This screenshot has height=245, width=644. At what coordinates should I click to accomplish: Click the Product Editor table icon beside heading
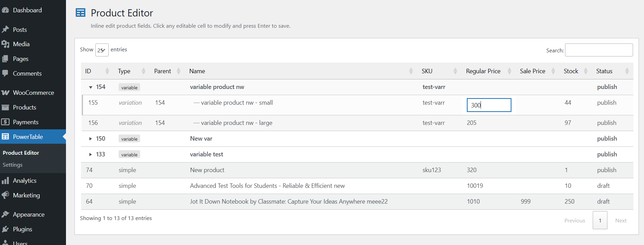(x=81, y=13)
